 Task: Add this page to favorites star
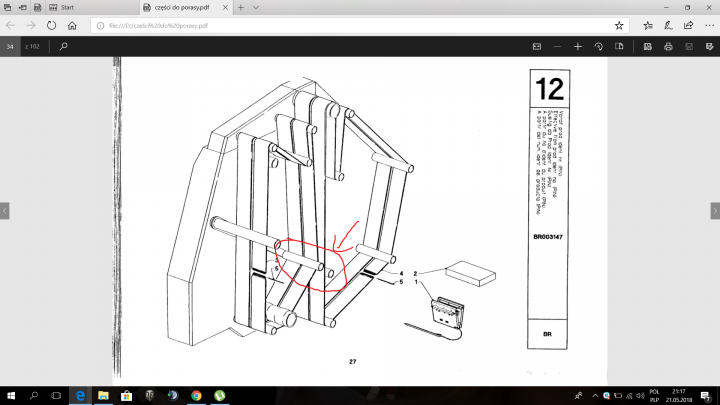point(620,25)
